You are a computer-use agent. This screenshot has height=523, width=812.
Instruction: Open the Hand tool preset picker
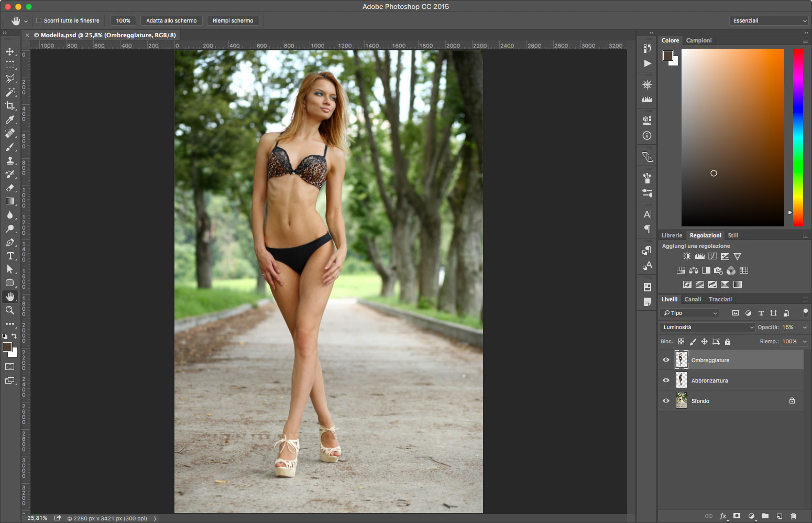tap(26, 21)
